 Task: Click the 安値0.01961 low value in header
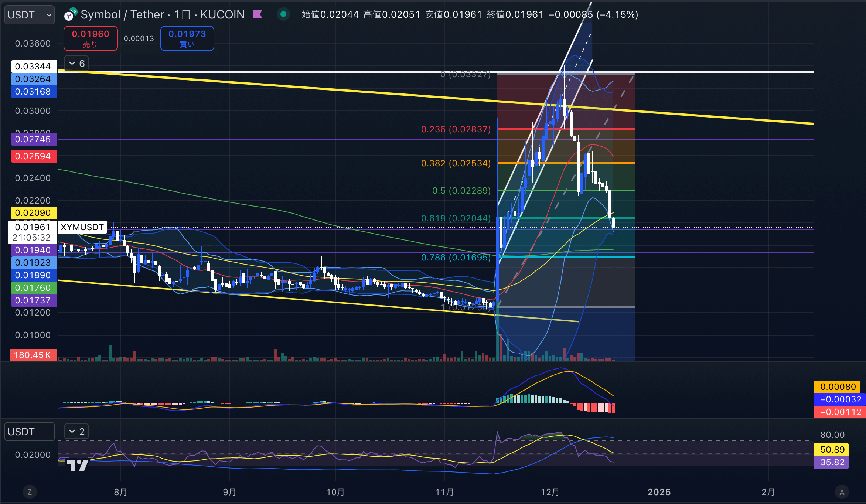[x=454, y=14]
